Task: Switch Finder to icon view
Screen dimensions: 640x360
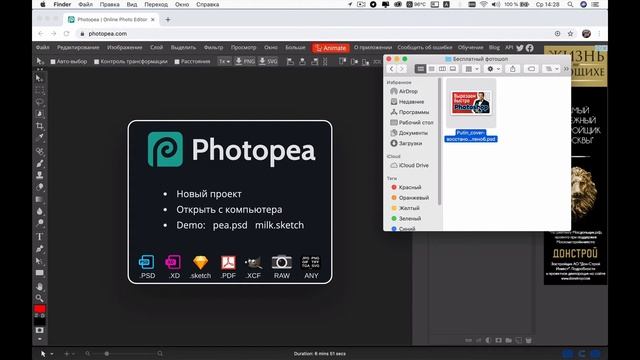Action: point(420,69)
